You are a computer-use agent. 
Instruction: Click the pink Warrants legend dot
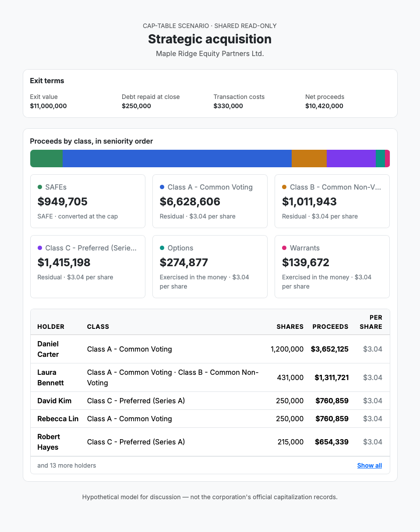click(284, 248)
